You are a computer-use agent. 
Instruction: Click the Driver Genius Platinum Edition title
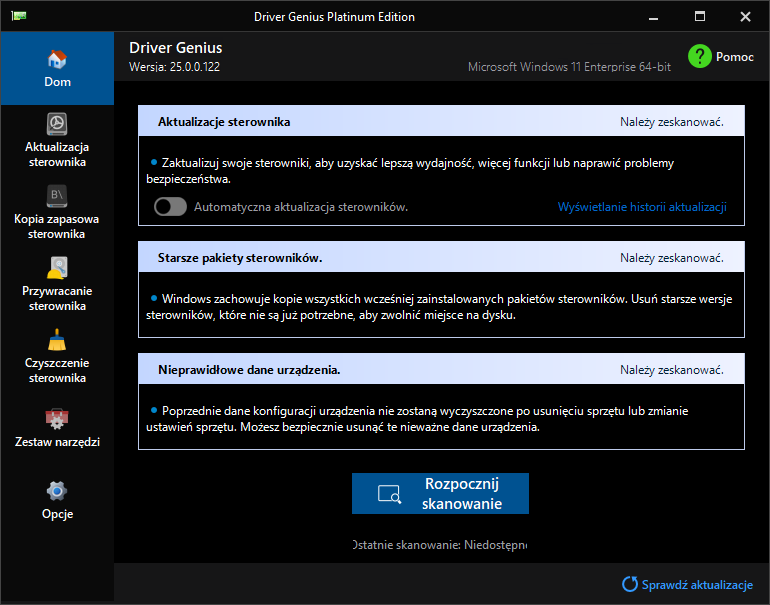pyautogui.click(x=334, y=17)
